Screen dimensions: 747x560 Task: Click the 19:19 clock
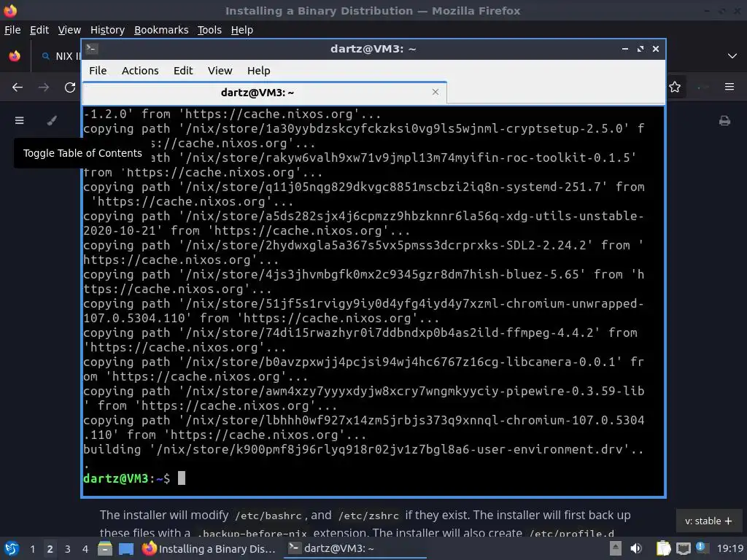[x=730, y=549]
